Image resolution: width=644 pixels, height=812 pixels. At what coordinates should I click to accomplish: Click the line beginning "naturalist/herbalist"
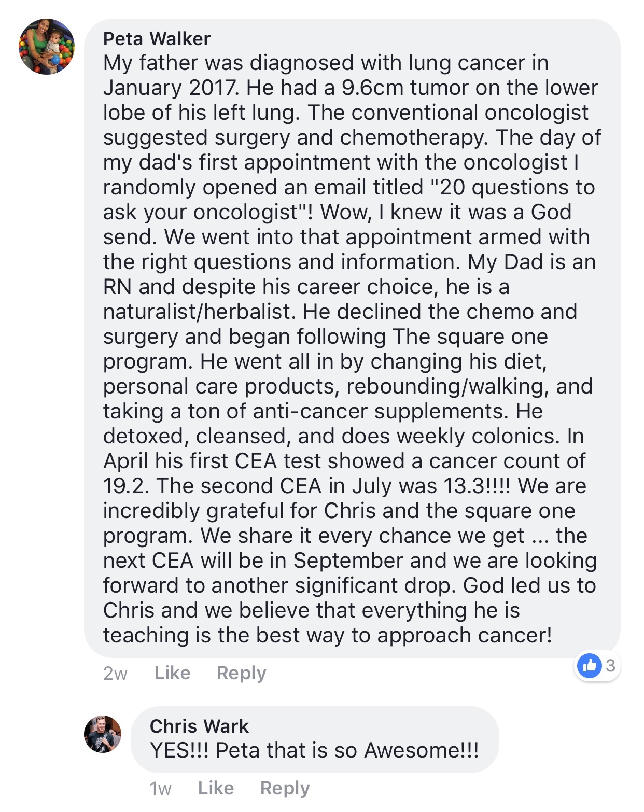(340, 312)
